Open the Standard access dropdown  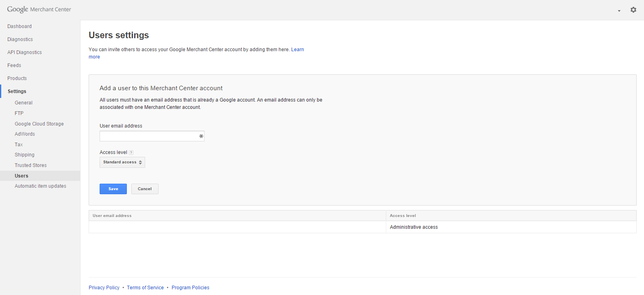(x=122, y=162)
